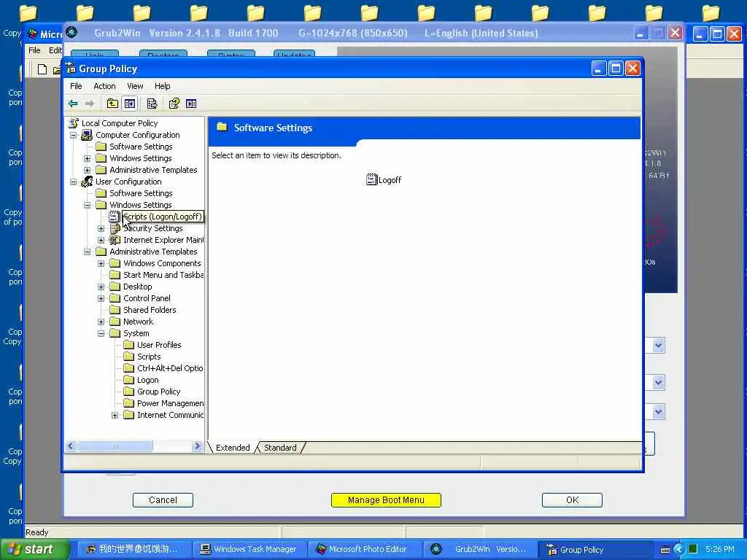Switch to Windows Task Manager taskbar button

[249, 549]
